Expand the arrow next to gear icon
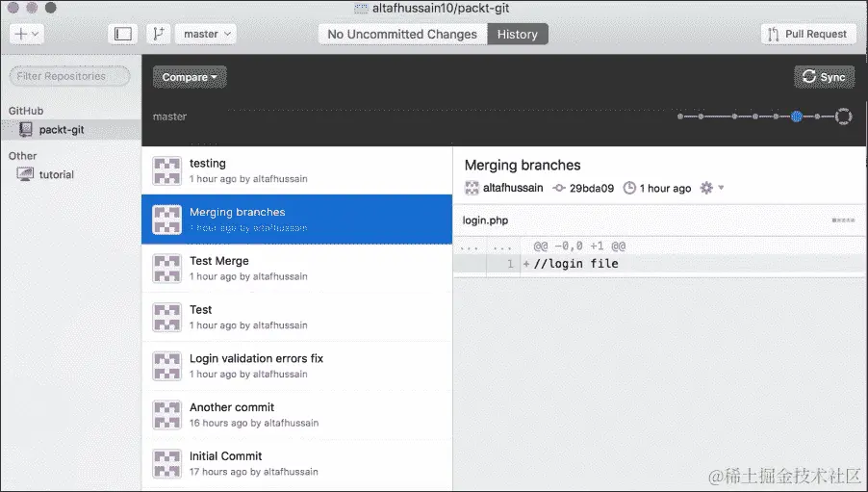868x492 pixels. (x=721, y=188)
